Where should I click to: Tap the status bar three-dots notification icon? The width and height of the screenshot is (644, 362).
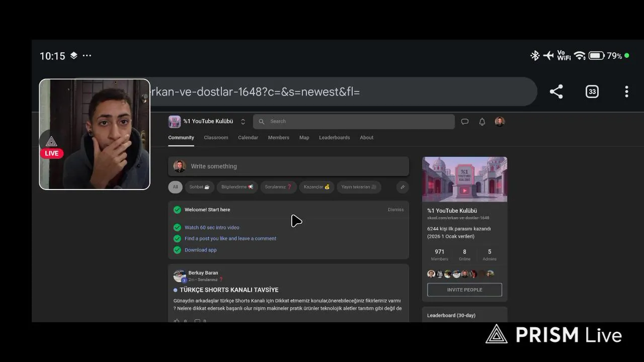point(87,56)
